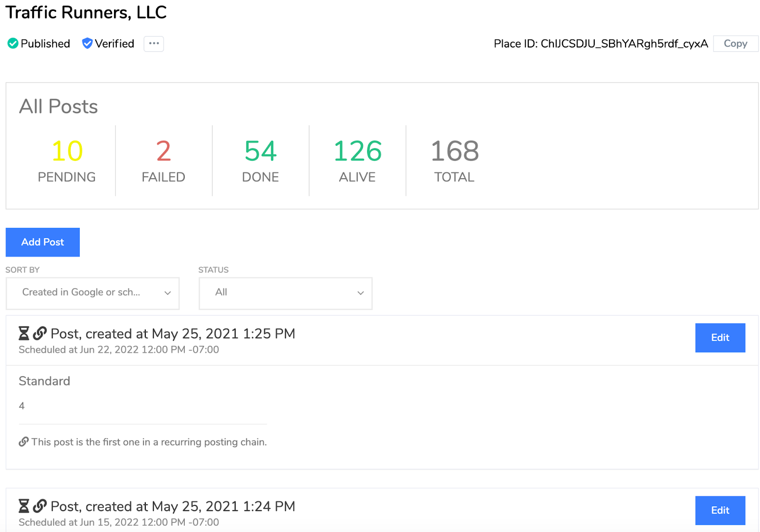Click the green Published checkmark icon

point(13,44)
